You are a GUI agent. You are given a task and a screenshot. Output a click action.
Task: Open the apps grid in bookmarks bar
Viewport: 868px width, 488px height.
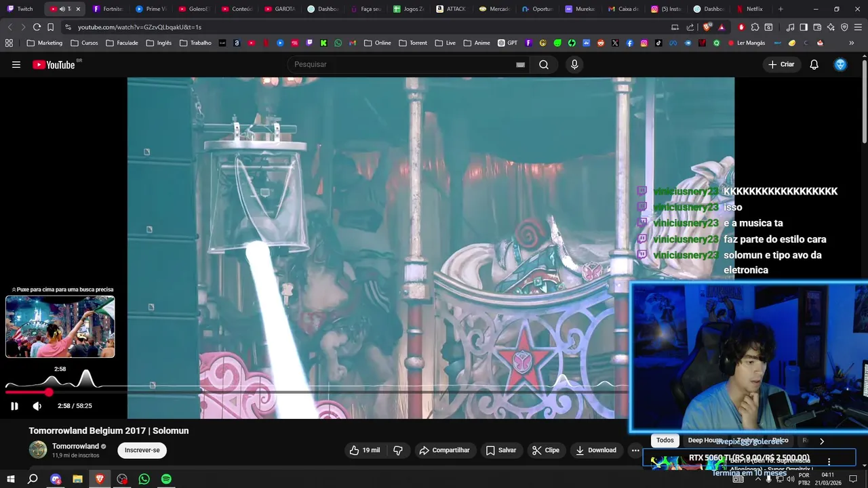(9, 43)
